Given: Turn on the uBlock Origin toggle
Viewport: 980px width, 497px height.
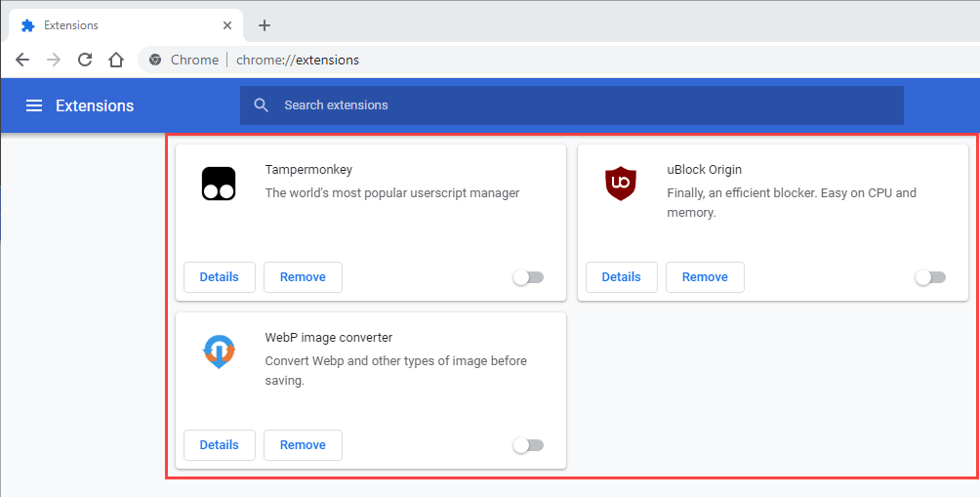Looking at the screenshot, I should [x=930, y=277].
